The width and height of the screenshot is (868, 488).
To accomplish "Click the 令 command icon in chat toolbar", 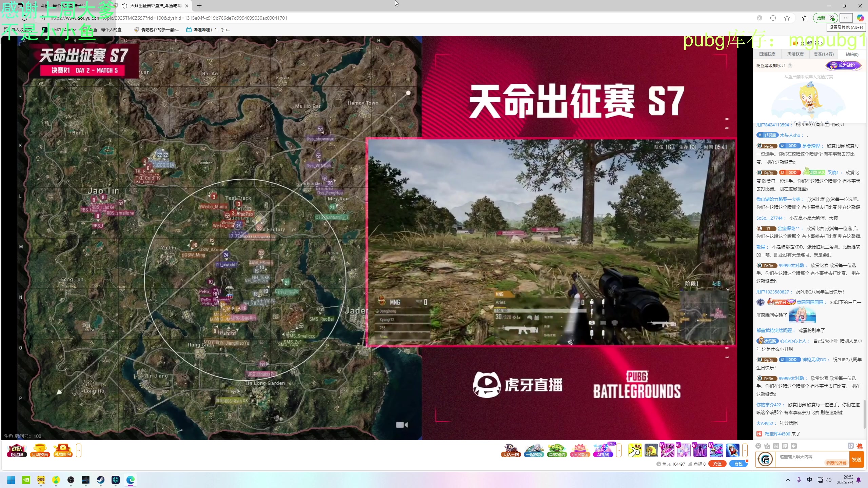I will (794, 446).
